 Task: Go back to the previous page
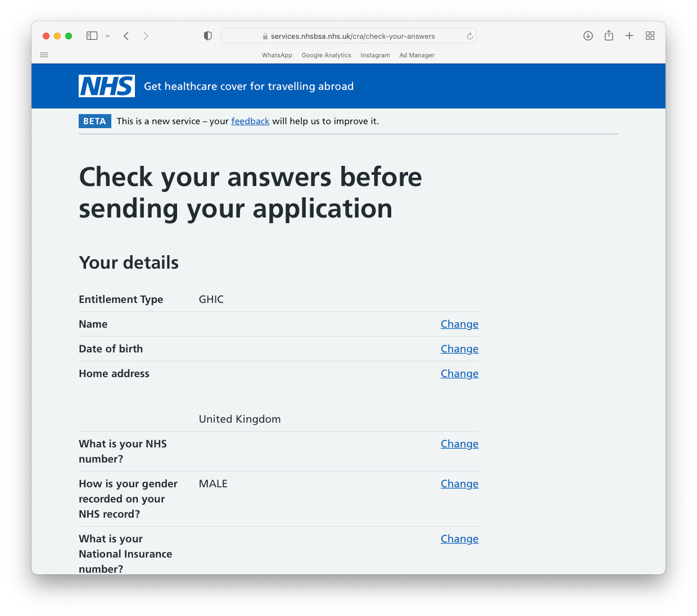point(126,36)
